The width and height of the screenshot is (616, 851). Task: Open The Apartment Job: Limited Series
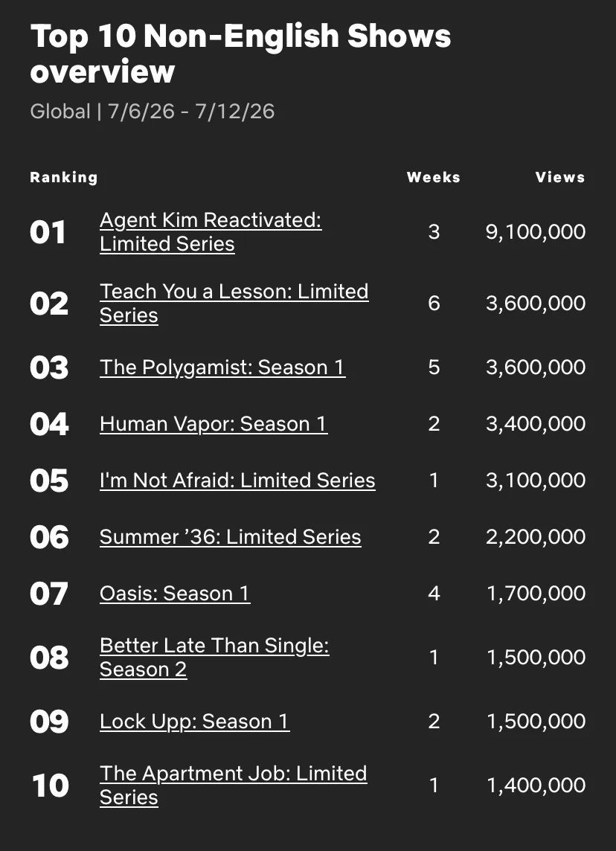pyautogui.click(x=234, y=785)
